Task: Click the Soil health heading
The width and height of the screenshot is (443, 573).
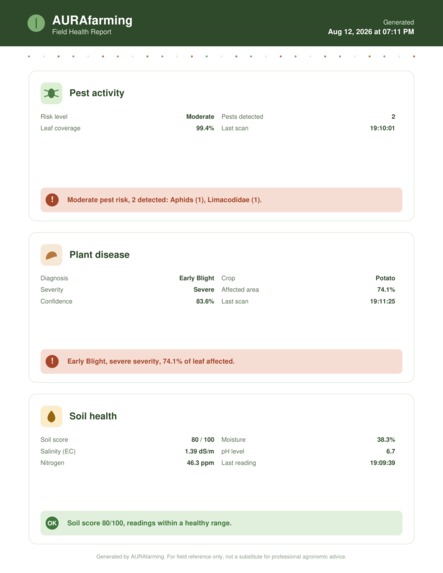Action: coord(93,416)
